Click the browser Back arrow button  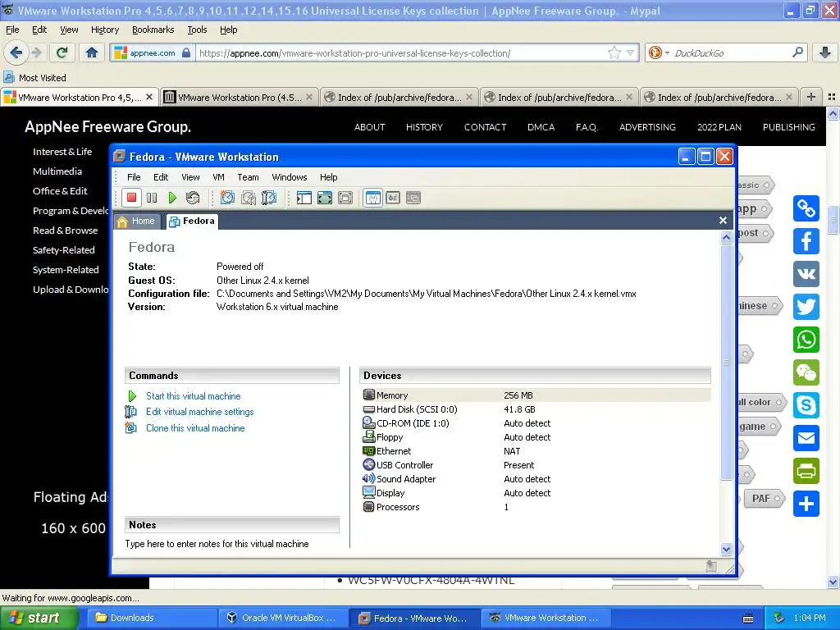(16, 52)
